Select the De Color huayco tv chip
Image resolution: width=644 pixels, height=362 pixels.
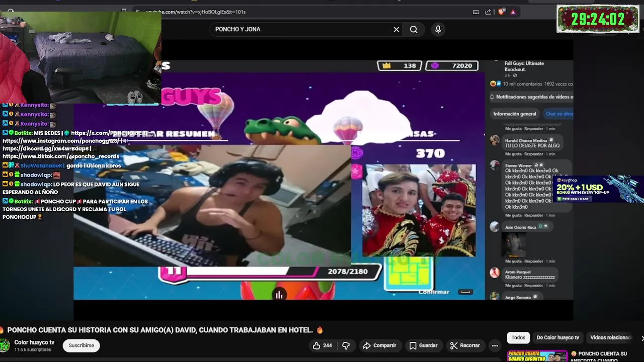click(557, 337)
